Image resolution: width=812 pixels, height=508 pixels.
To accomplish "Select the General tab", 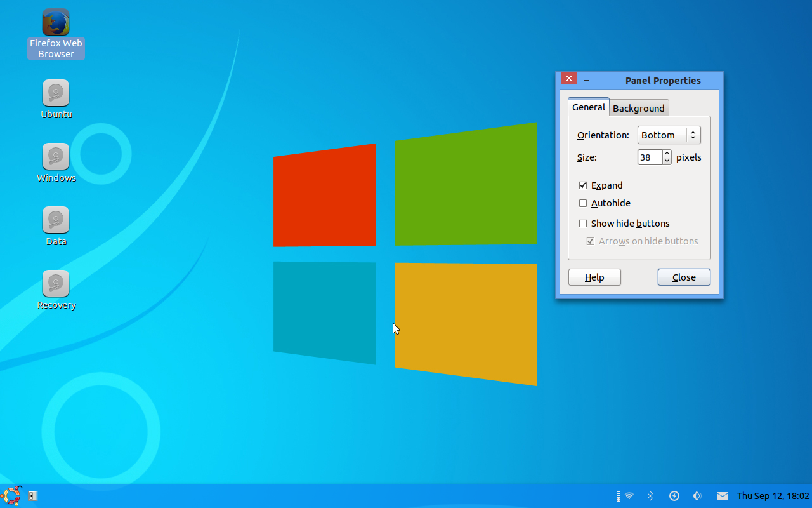I will coord(589,107).
